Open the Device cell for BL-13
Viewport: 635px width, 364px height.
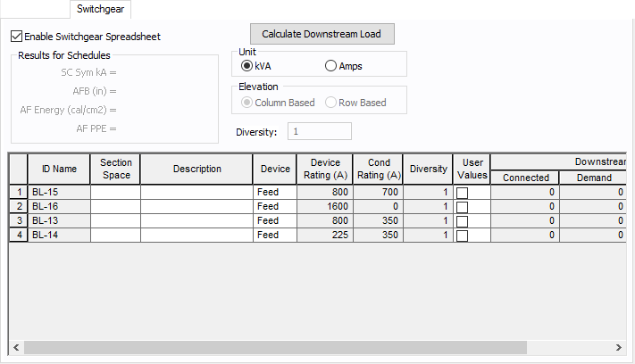tap(275, 220)
